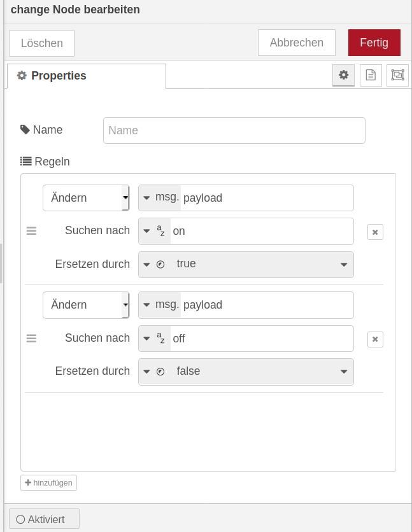412x532 pixels.
Task: Add a rule with hinzufügen button
Action: 48,482
